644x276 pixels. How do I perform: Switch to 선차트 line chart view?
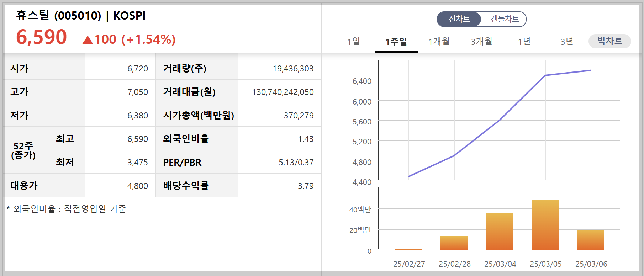pyautogui.click(x=459, y=19)
